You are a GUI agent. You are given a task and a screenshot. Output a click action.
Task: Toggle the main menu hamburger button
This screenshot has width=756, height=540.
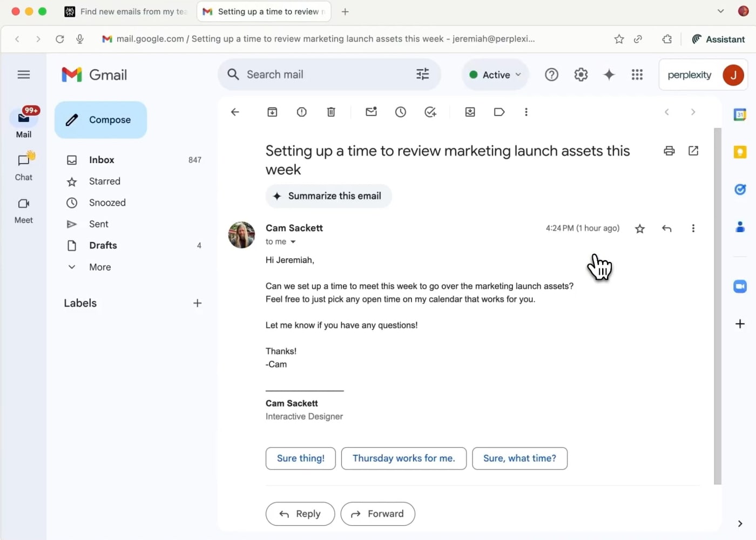click(x=24, y=75)
